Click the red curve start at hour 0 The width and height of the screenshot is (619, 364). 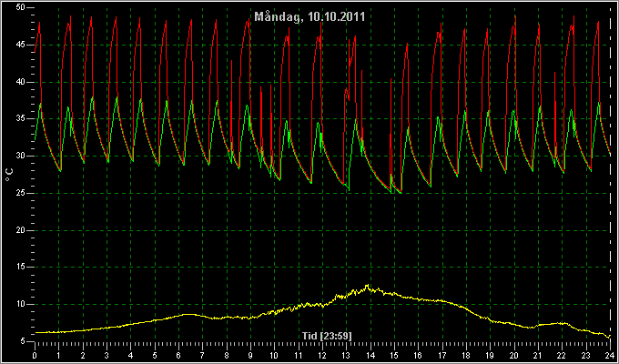(36, 52)
